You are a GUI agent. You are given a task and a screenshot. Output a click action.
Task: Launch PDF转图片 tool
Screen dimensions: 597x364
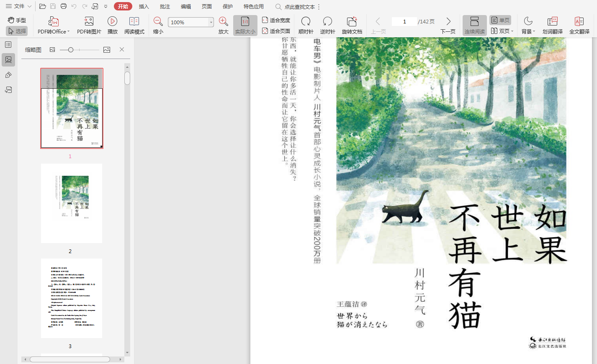[89, 26]
